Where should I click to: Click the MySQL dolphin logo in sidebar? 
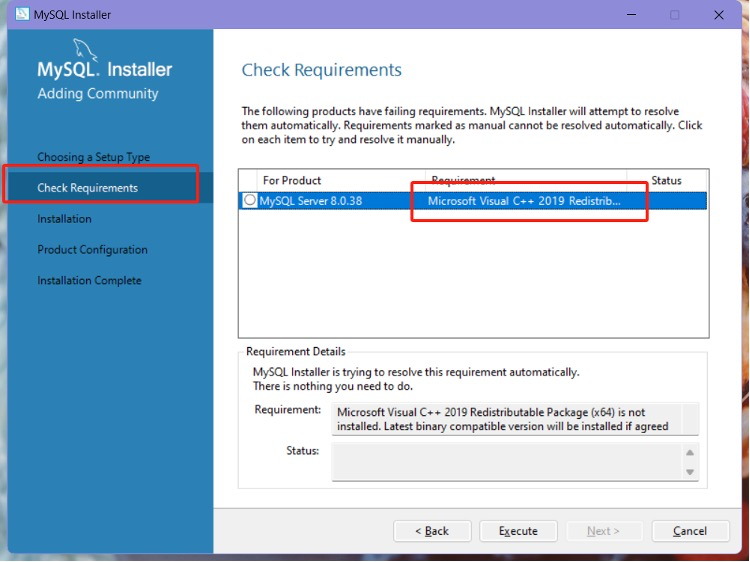(86, 50)
